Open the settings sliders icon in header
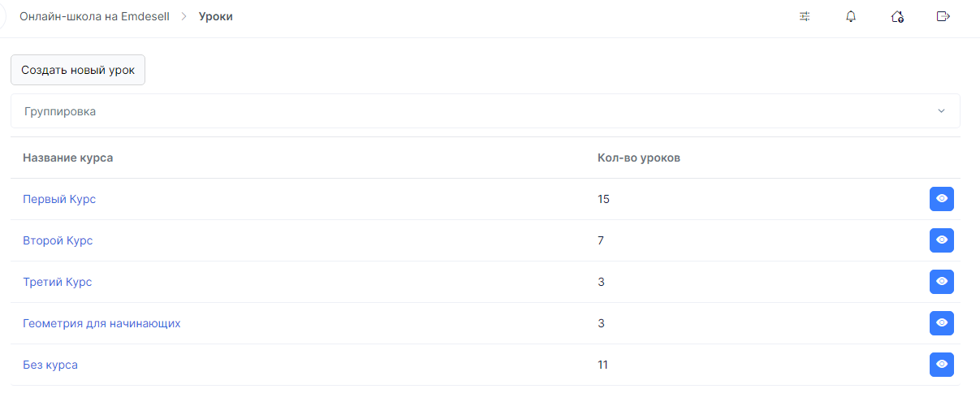Screen dimensions: 980x415 coord(805,16)
